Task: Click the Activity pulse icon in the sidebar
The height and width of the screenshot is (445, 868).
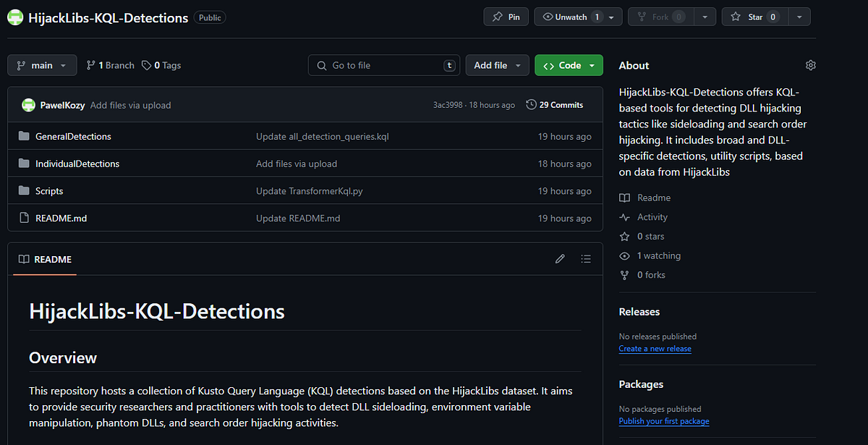Action: (624, 216)
